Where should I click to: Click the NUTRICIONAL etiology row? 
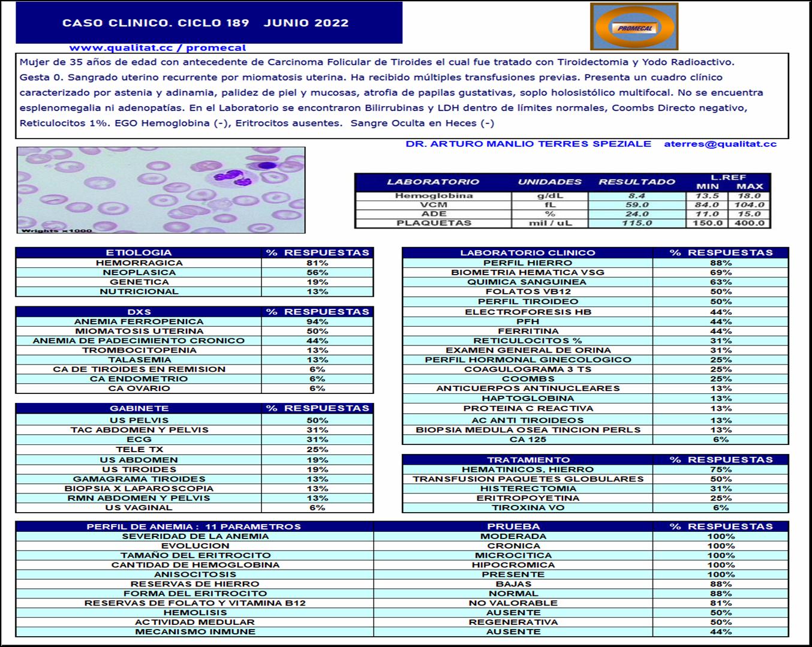pos(194,291)
